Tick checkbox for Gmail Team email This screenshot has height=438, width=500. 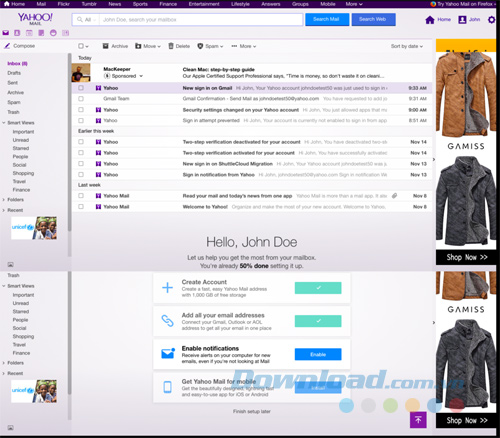(81, 99)
